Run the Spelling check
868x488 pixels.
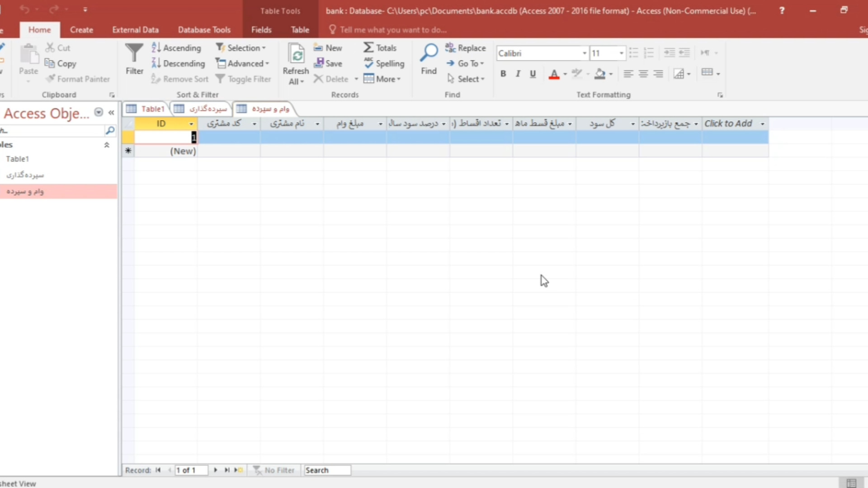coord(384,63)
